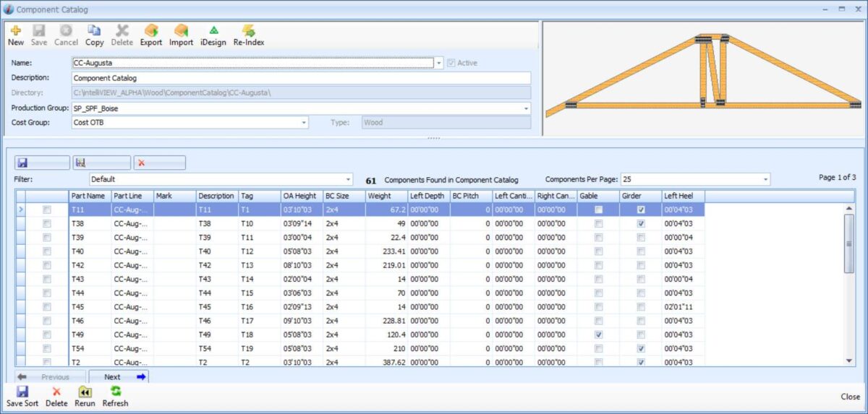Screen dimensions: 868x414
Task: Run Re-Index from the toolbar
Action: (x=249, y=34)
